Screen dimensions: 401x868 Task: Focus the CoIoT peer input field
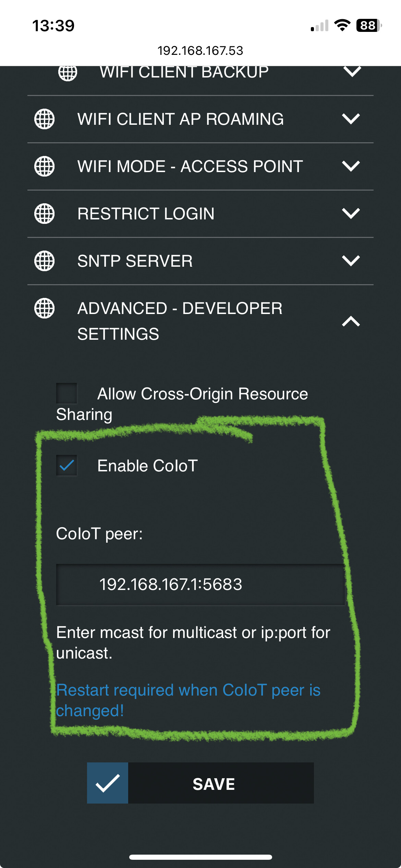(200, 584)
